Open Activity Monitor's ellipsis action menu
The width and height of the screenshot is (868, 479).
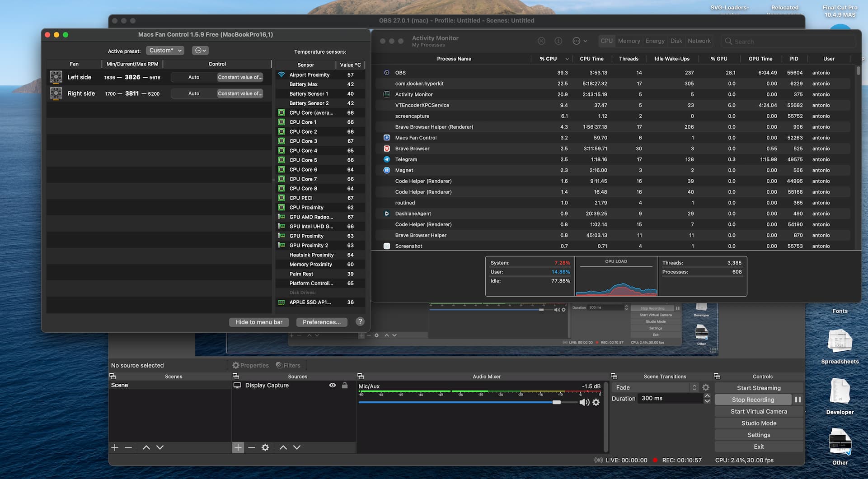580,41
